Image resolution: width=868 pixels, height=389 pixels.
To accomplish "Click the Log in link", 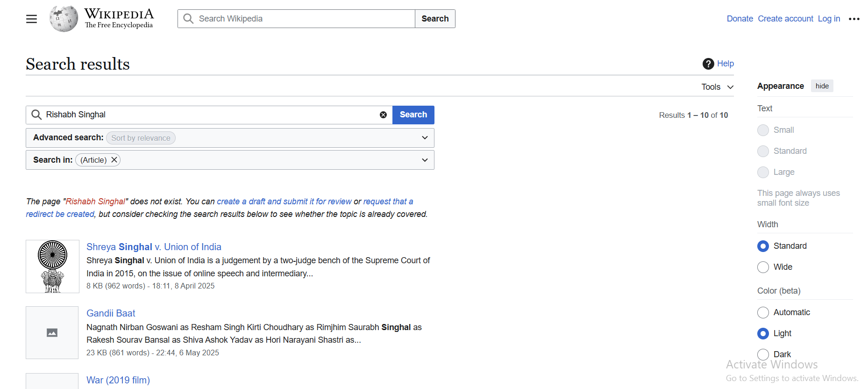I will coord(828,19).
